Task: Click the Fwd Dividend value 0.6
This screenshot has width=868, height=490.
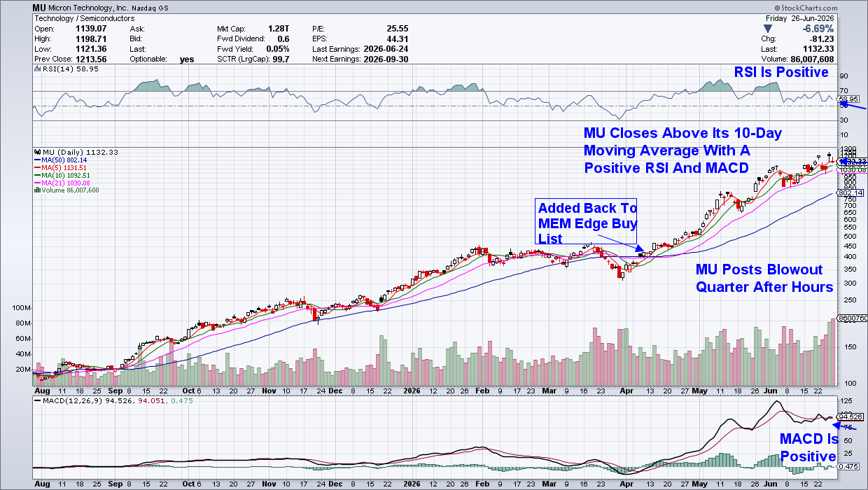Action: click(x=283, y=39)
